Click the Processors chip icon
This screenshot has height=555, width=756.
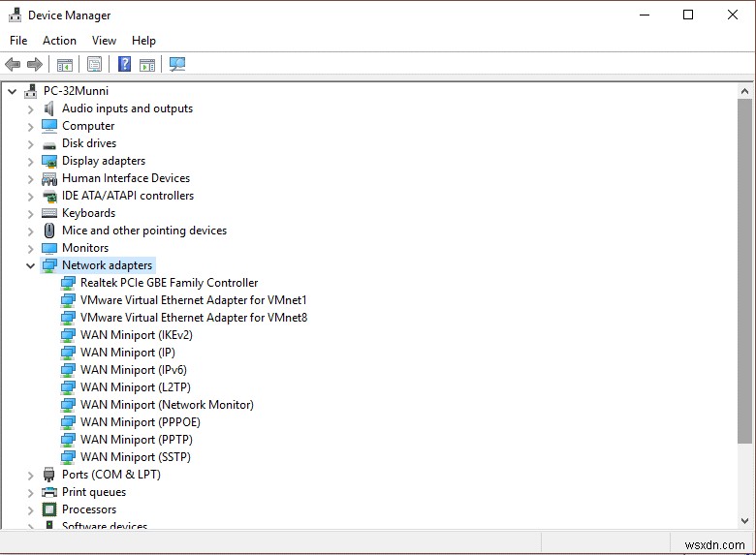pos(49,509)
